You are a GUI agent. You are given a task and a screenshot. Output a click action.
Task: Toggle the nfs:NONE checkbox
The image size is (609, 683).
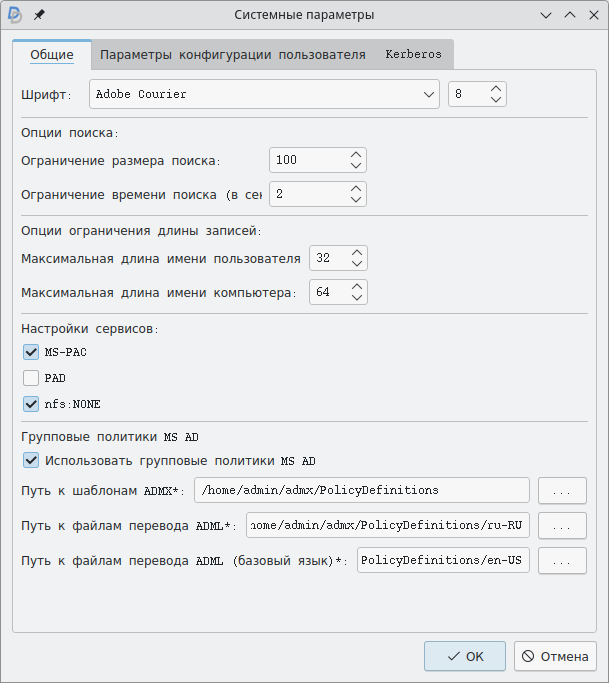pyautogui.click(x=31, y=404)
